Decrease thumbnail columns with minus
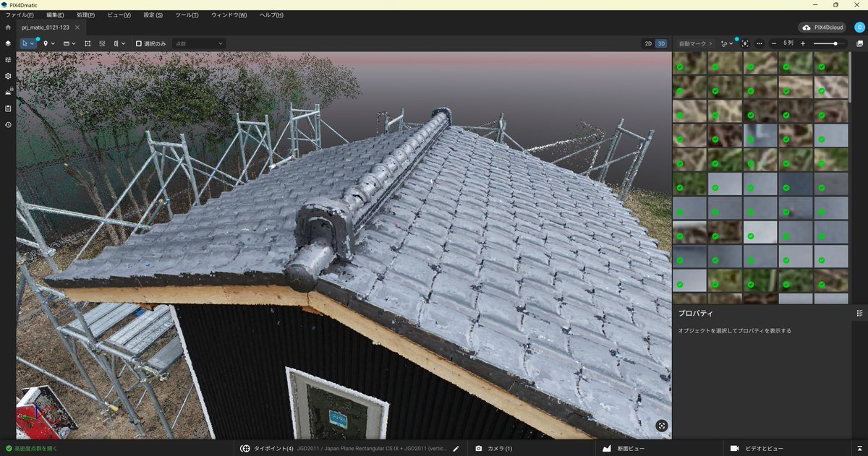 pos(774,43)
